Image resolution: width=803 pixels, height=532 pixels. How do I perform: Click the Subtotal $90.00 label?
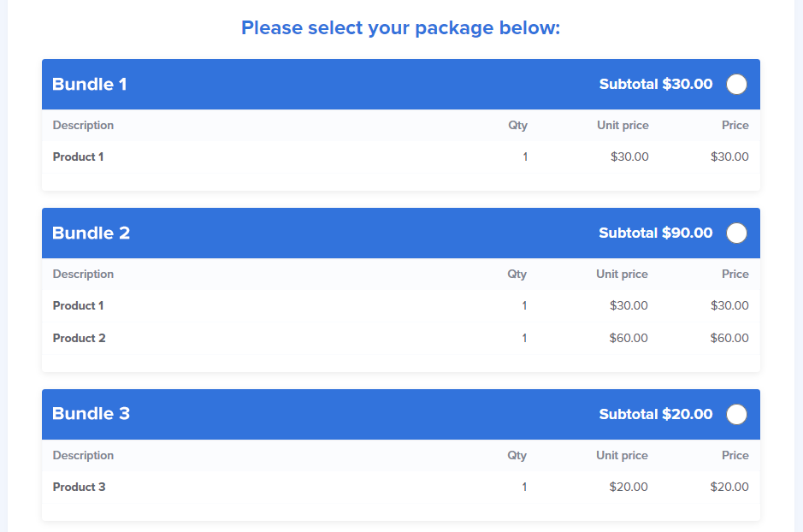coord(655,233)
